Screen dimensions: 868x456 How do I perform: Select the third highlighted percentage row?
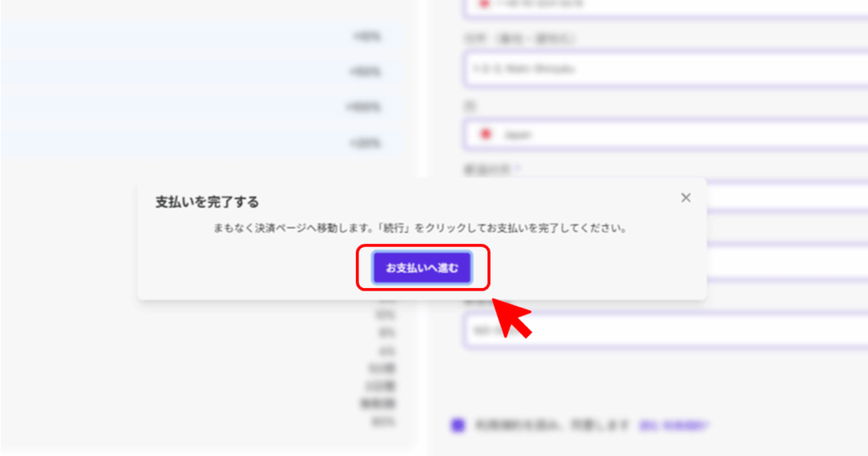click(200, 107)
